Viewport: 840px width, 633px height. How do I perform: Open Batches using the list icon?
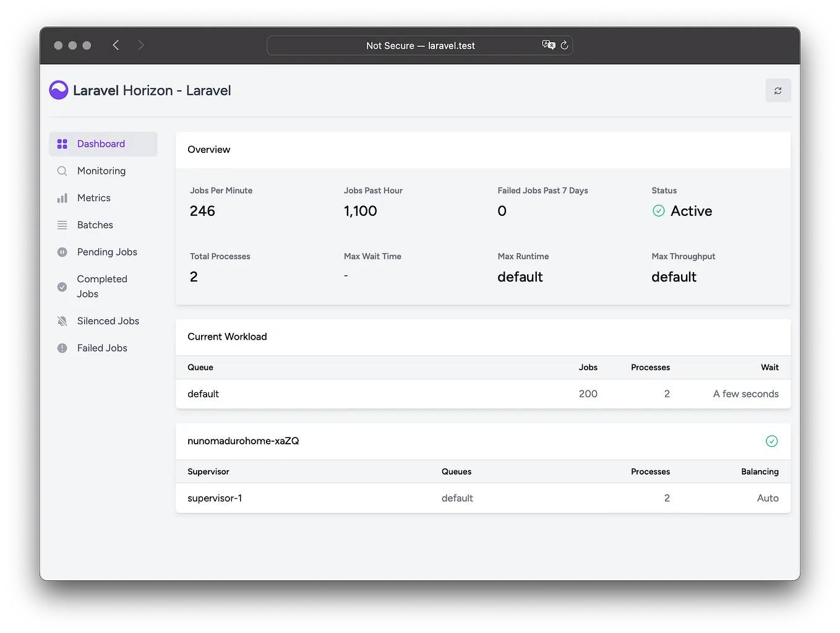pyautogui.click(x=62, y=225)
